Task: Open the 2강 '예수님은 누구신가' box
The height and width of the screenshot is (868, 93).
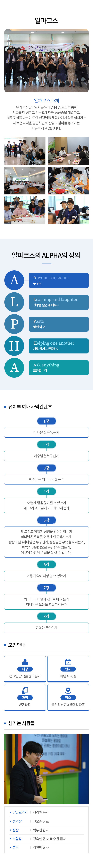Action: tap(46, 456)
